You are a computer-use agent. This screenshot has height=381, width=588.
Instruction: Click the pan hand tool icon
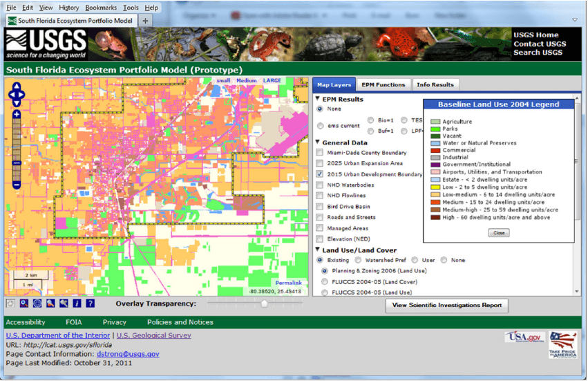click(x=10, y=303)
